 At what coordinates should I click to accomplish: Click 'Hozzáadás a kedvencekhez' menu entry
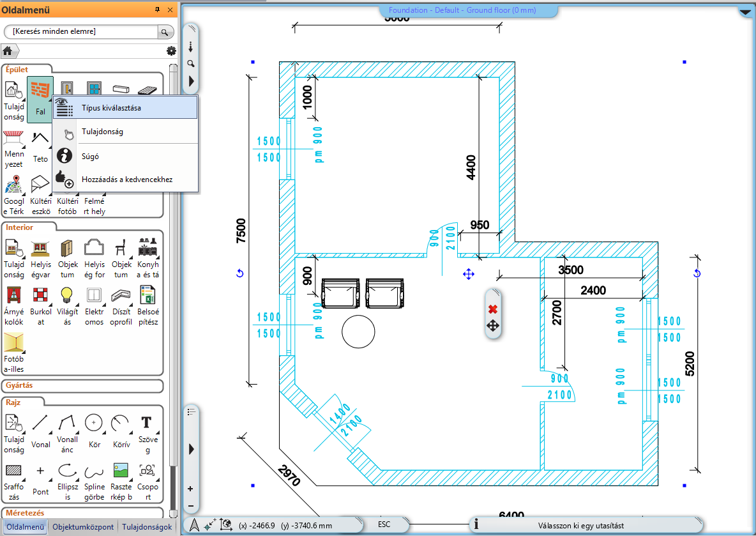[126, 180]
